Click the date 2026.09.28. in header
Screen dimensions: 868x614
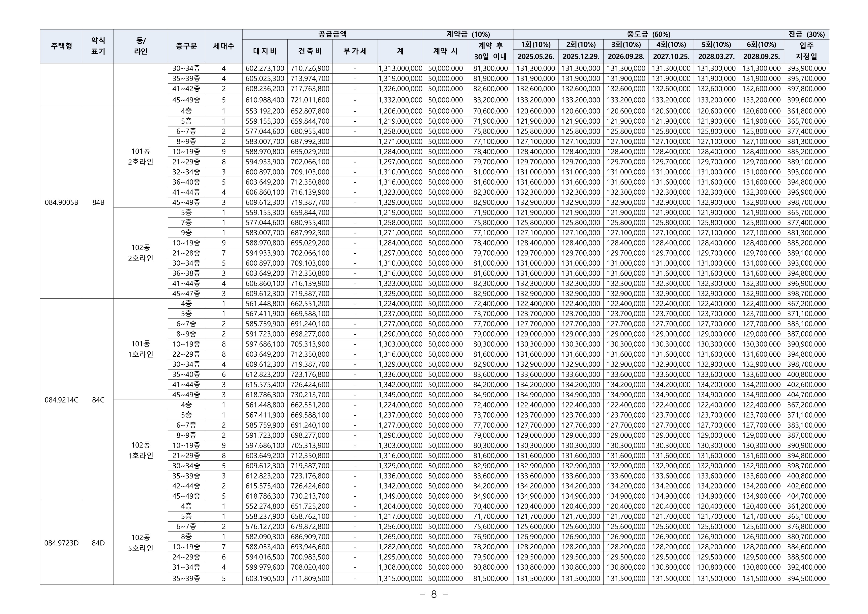click(626, 56)
